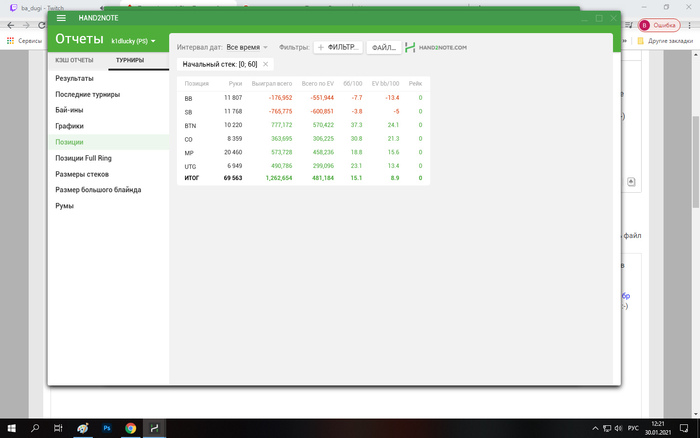Screen dimensions: 700x438
Task: Click the 'ФАЙЛ...' button
Action: (384, 47)
